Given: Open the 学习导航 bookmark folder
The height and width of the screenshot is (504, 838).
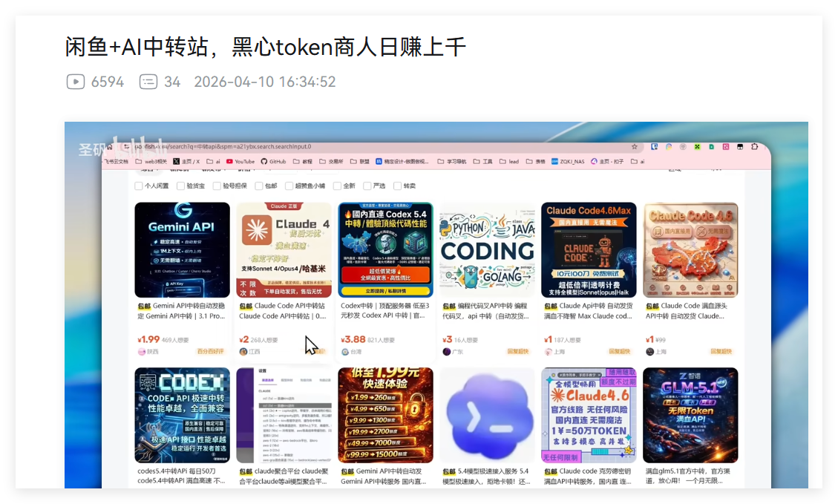Looking at the screenshot, I should [x=452, y=161].
